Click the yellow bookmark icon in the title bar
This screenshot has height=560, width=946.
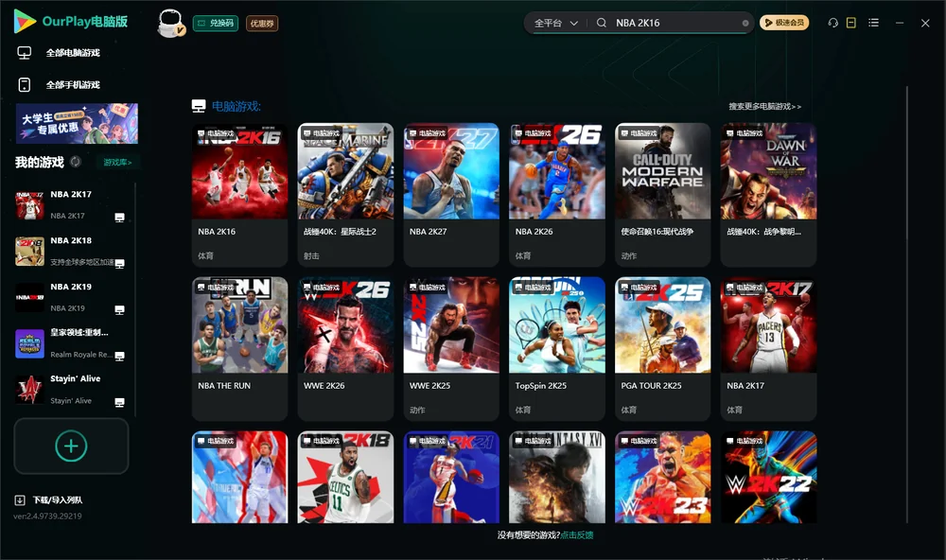point(851,23)
